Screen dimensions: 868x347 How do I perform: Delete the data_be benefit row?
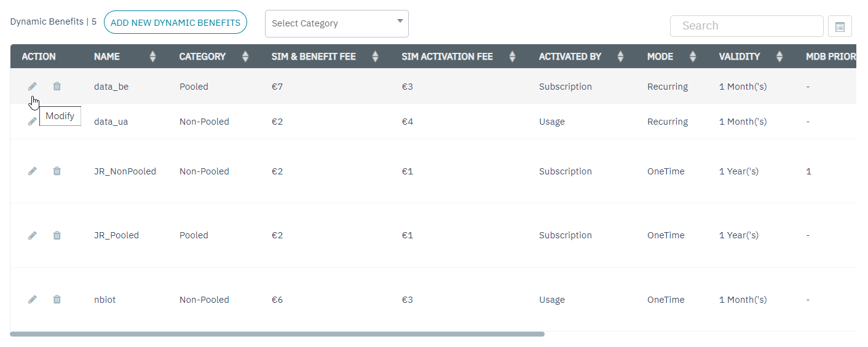[x=57, y=87]
